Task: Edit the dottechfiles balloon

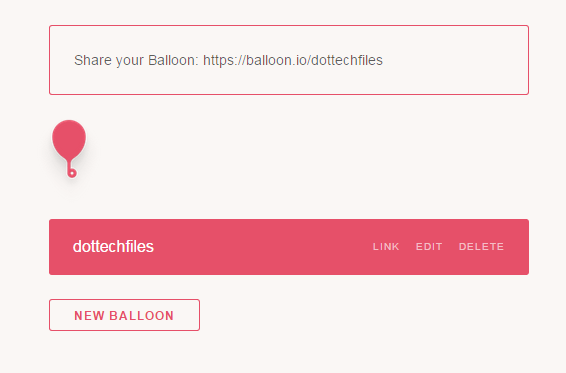Action: pos(429,247)
